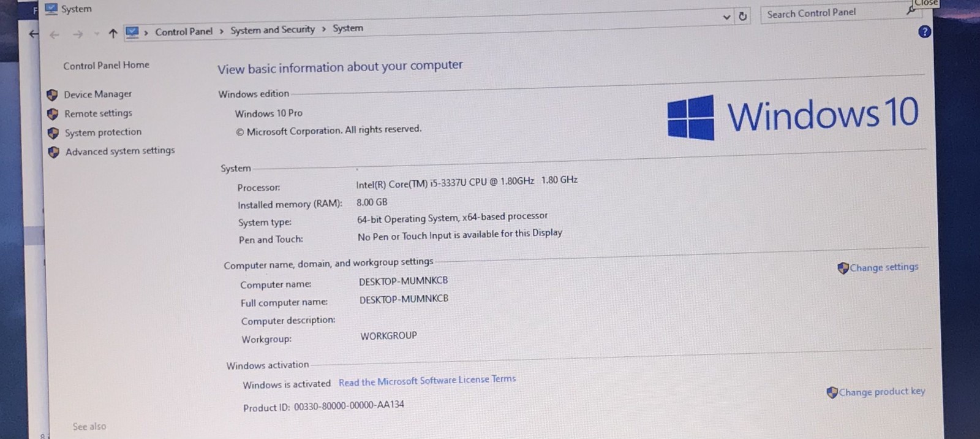Click the computer icon in address bar
The height and width of the screenshot is (439, 980).
132,32
